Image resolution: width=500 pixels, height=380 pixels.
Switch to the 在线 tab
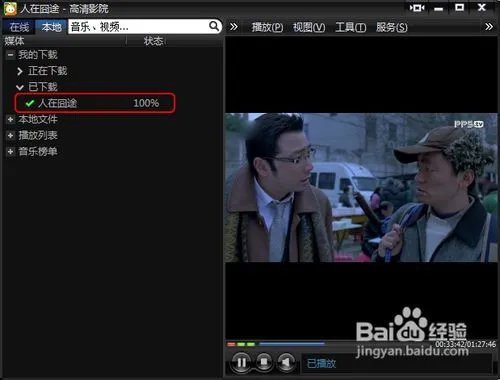point(19,27)
